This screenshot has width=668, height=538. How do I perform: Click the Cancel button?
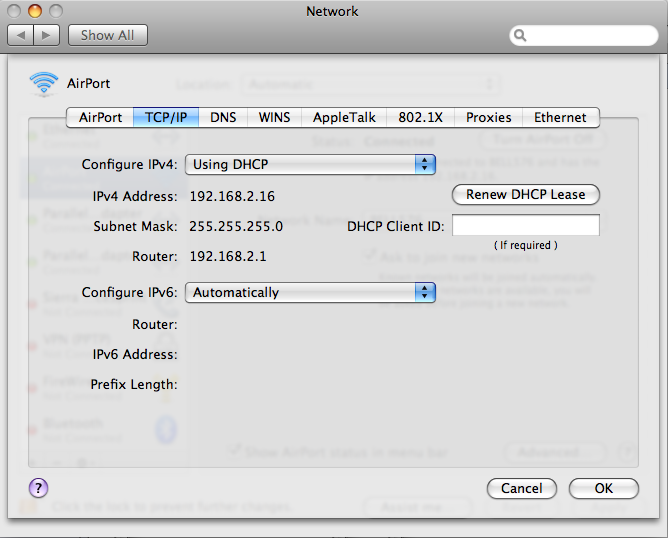click(x=521, y=488)
